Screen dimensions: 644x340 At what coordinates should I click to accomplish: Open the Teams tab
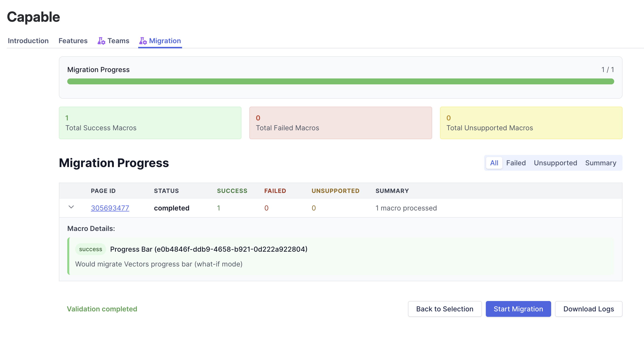coord(118,41)
